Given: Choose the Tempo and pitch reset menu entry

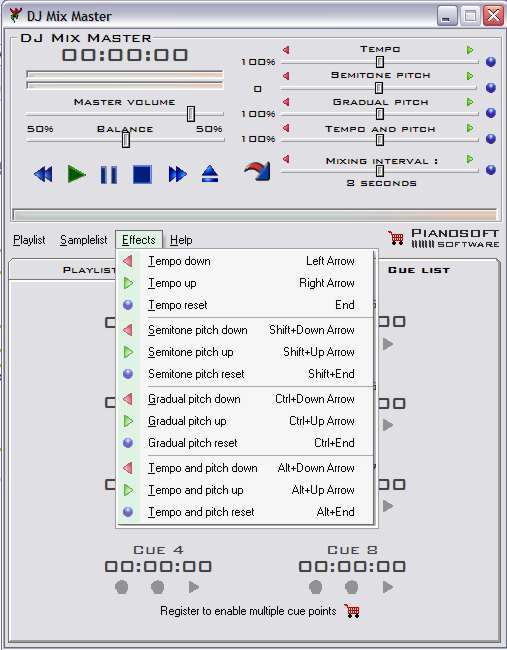Looking at the screenshot, I should 247,512.
